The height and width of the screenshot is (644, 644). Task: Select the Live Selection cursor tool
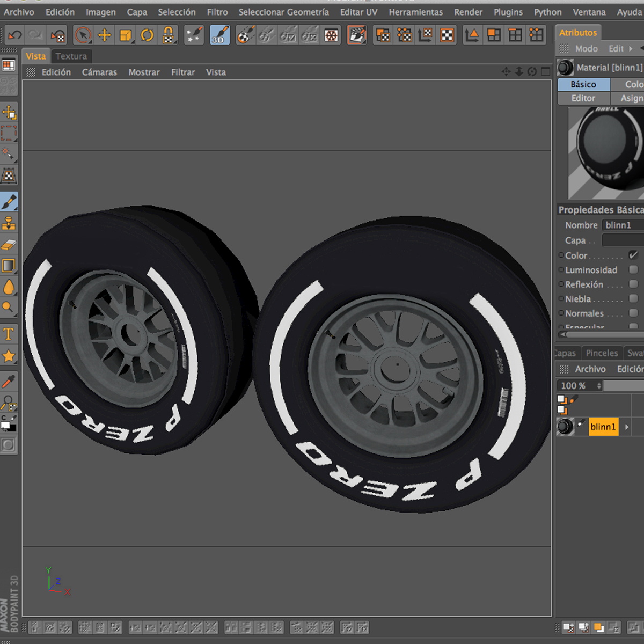pos(83,35)
